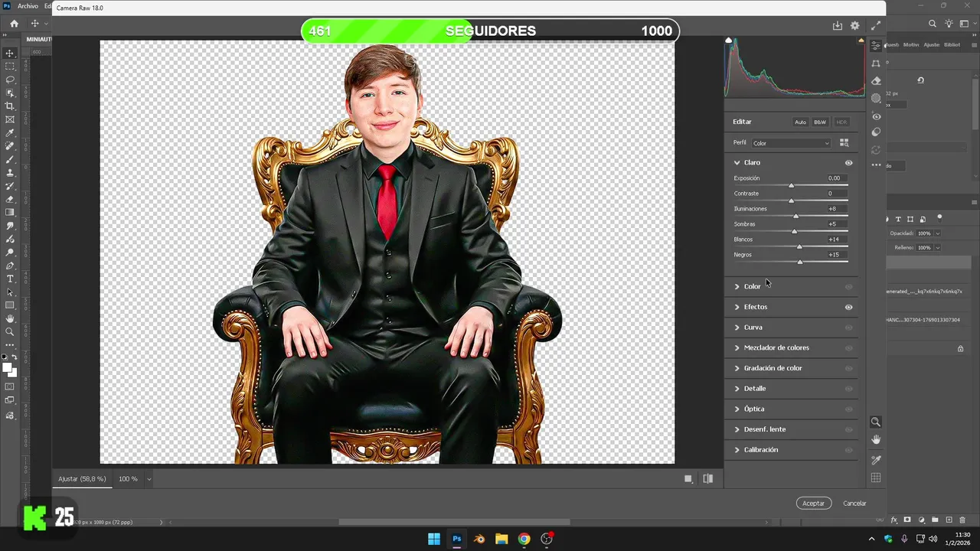
Task: Open Camera Raw Geometry tool
Action: pos(876,64)
